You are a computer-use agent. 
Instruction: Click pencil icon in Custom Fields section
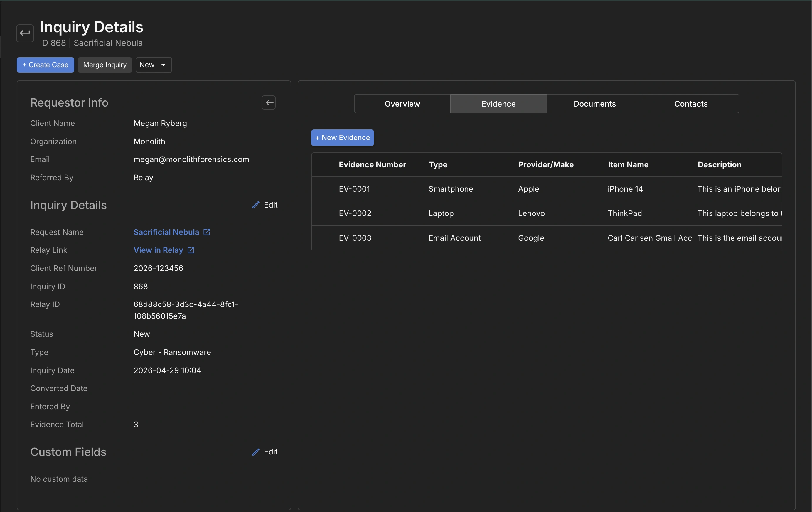(x=256, y=452)
